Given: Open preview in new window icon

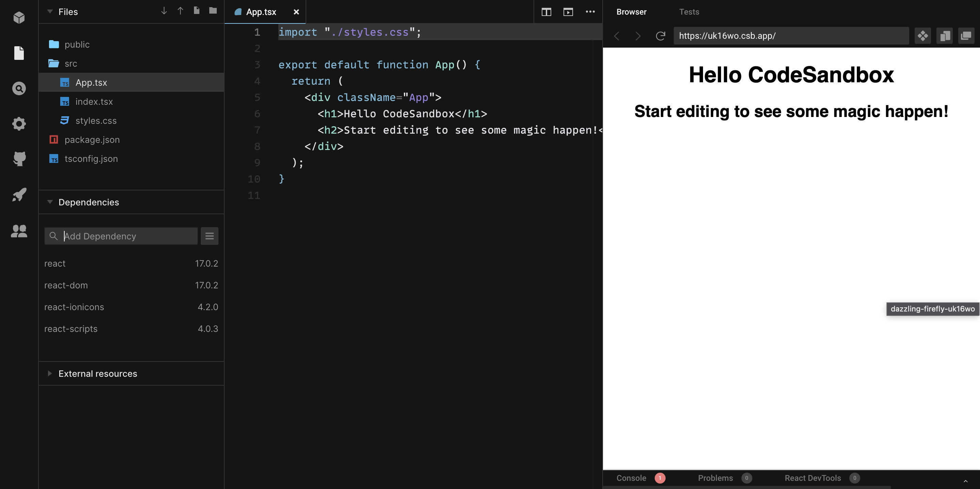Looking at the screenshot, I should pos(966,36).
